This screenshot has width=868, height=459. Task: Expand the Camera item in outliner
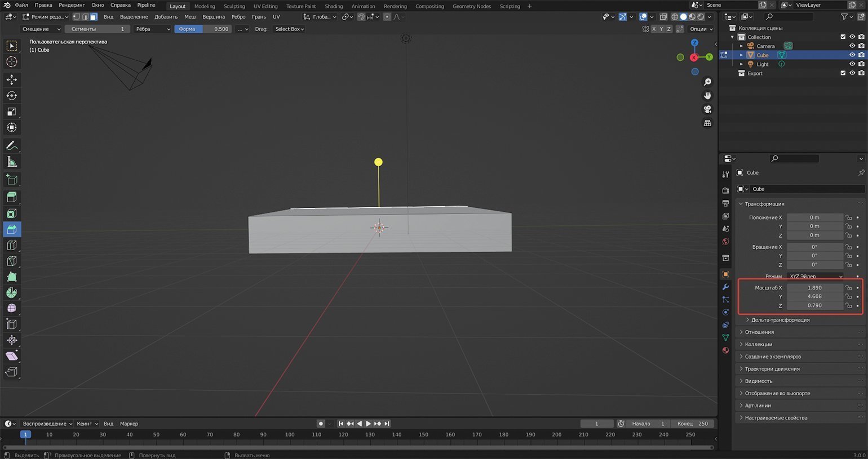741,46
